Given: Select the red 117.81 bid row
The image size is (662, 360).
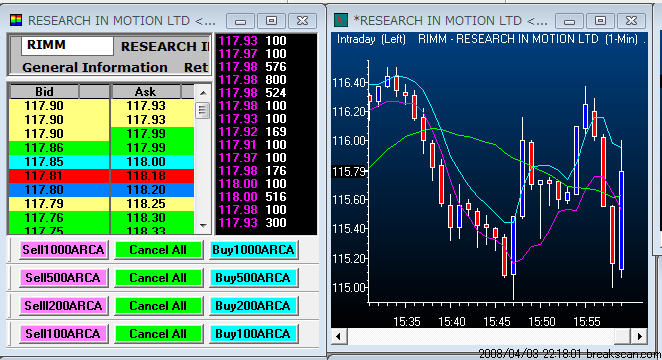Looking at the screenshot, I should tap(59, 176).
